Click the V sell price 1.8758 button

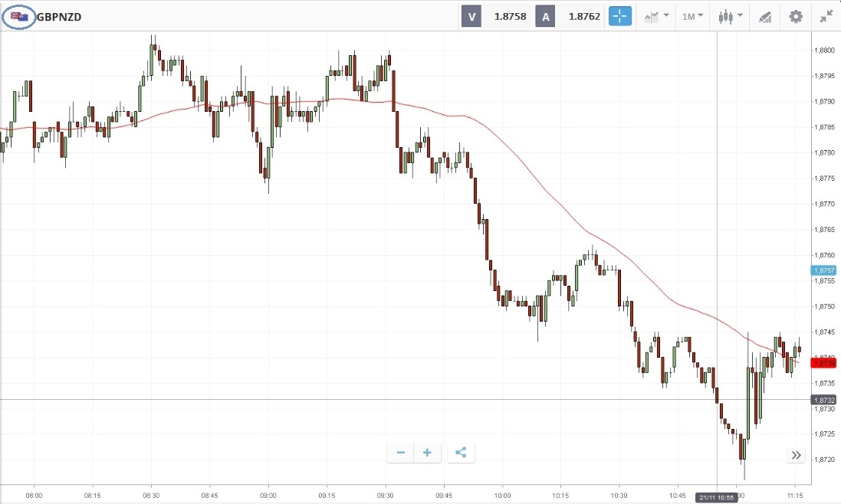tap(497, 16)
